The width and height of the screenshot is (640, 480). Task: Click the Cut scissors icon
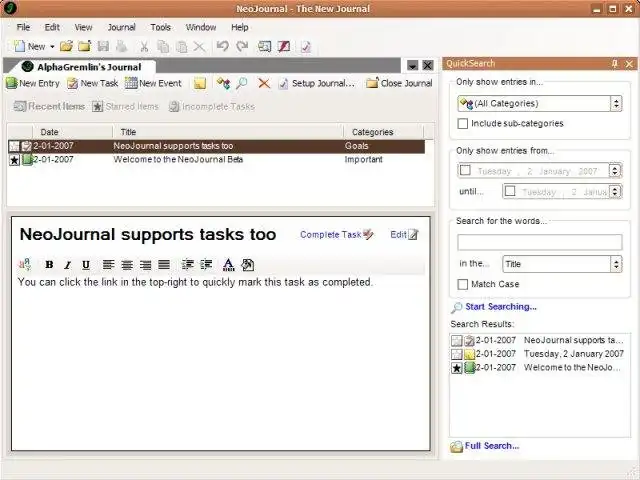(x=144, y=47)
